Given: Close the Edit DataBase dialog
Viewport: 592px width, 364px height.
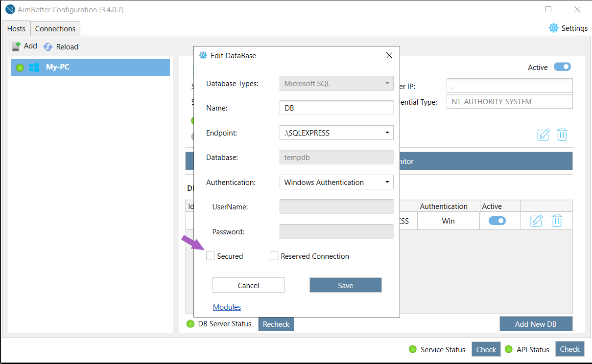Looking at the screenshot, I should click(389, 55).
